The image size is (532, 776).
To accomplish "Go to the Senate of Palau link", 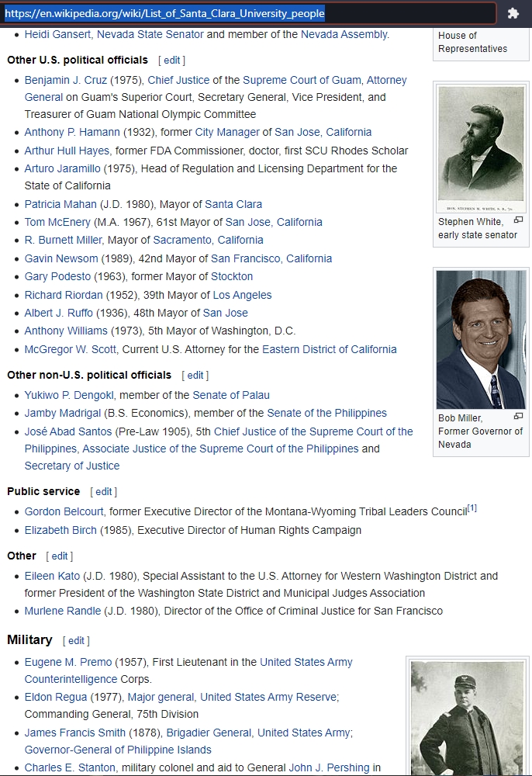I will (x=231, y=396).
